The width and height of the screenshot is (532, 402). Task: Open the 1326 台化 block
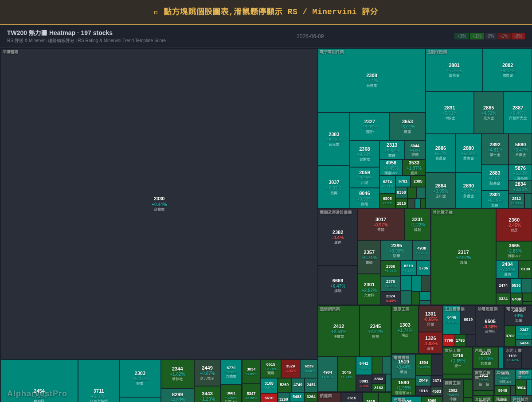[x=430, y=343]
